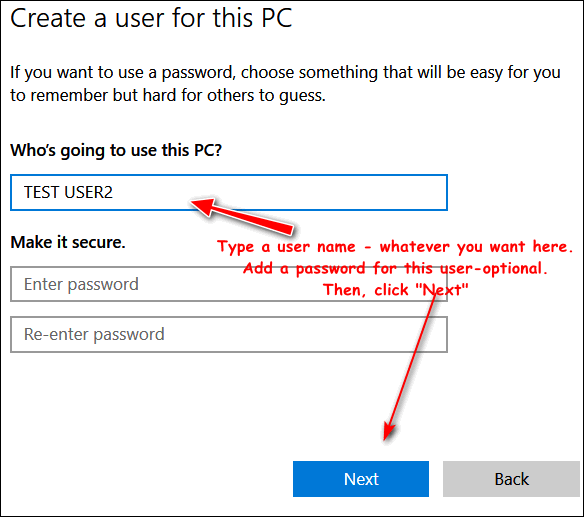Click the word "Back" on the gray button
Image resolution: width=584 pixels, height=517 pixels.
point(511,479)
